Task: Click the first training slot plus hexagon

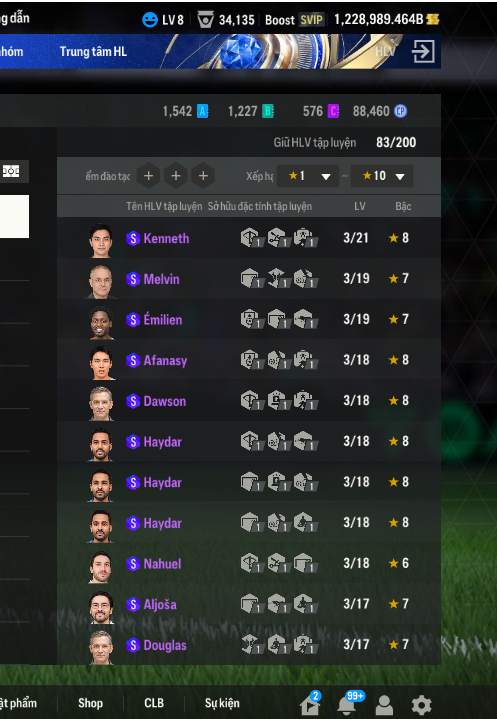Action: 148,176
